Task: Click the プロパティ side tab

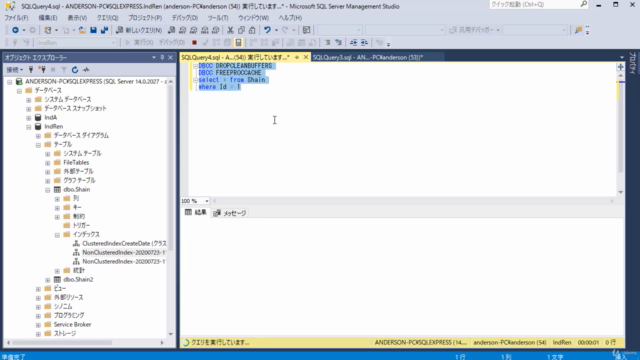Action: tap(633, 63)
